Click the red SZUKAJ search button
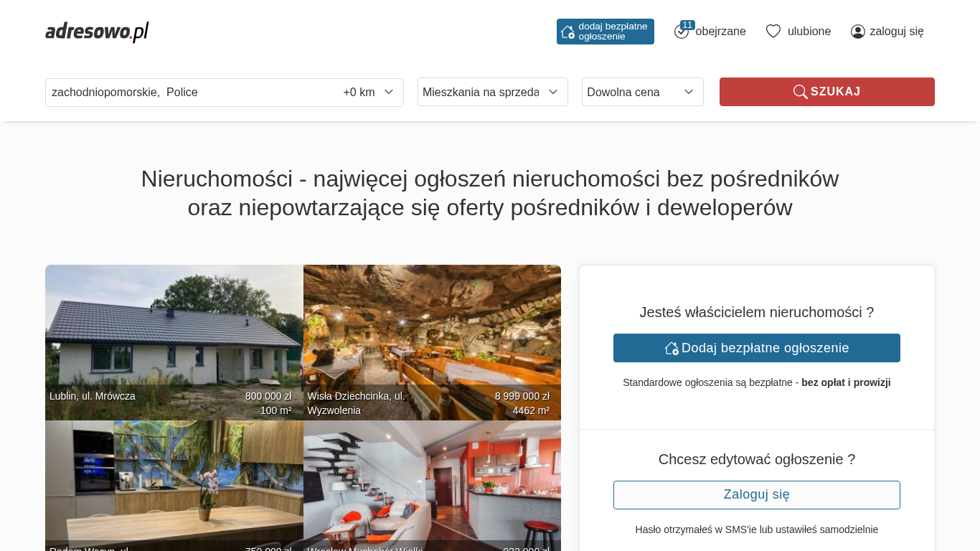The height and width of the screenshot is (551, 980). (x=827, y=92)
